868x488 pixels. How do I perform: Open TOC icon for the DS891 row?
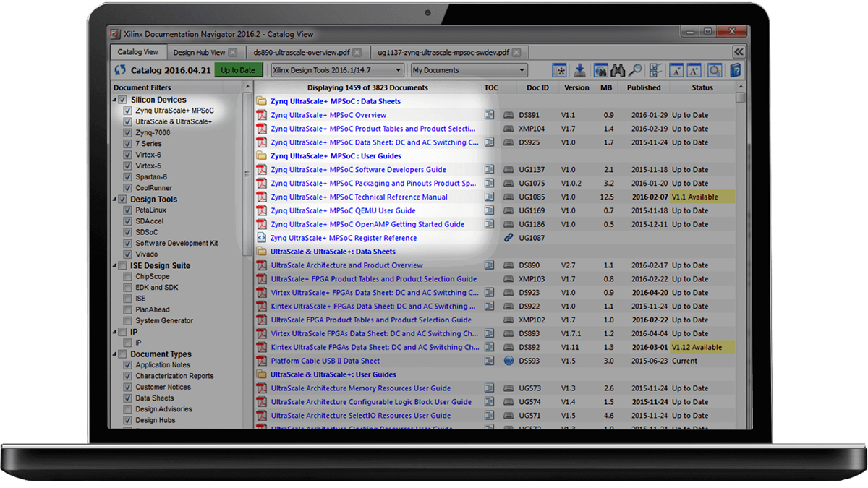(x=490, y=115)
